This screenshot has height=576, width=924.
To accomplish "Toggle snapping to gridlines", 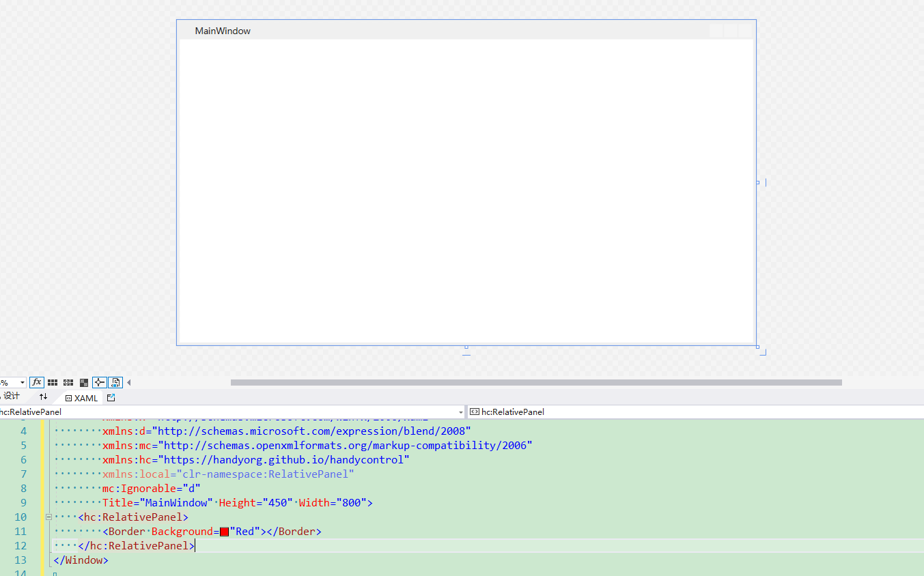I will [x=68, y=382].
